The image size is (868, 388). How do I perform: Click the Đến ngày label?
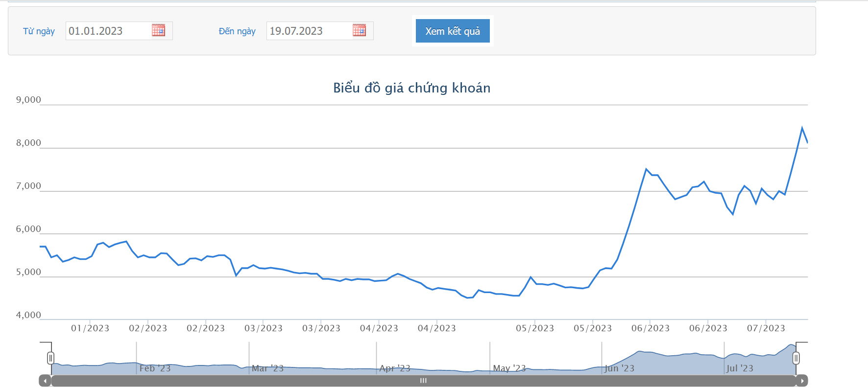point(237,31)
